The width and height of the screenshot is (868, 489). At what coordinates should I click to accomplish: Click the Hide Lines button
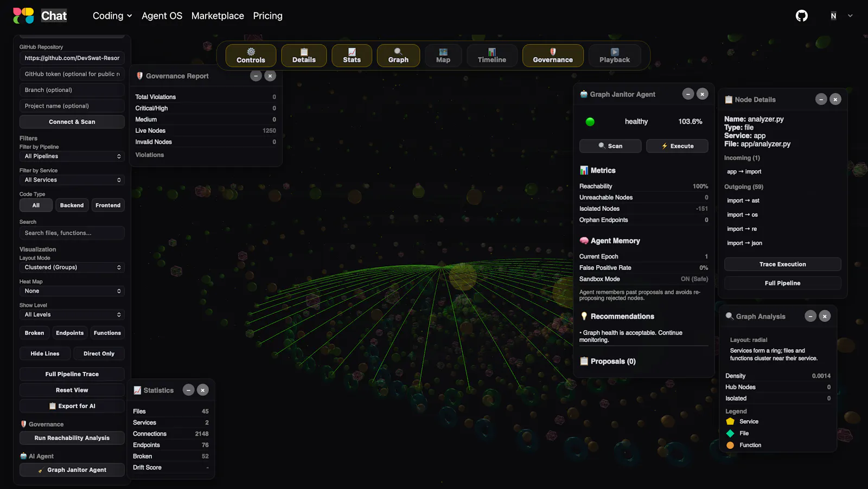[x=45, y=353]
